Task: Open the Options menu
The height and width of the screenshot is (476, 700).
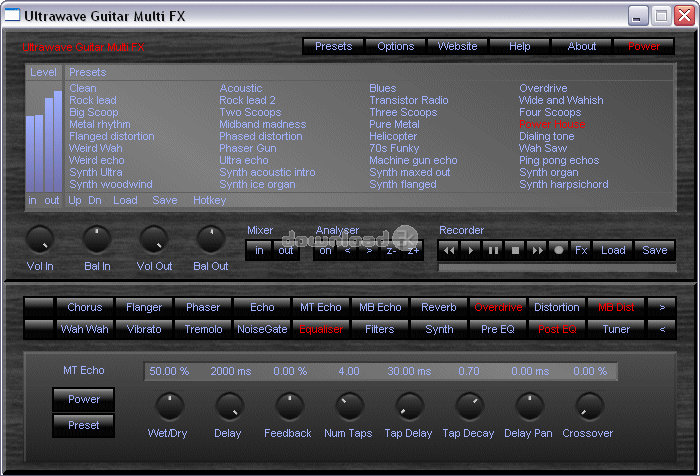Action: tap(396, 46)
